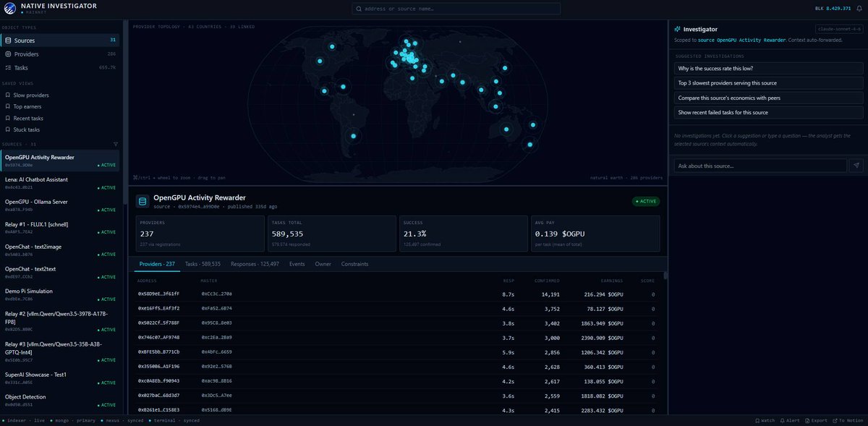Choose "Show recent failed tasks for this source"

pyautogui.click(x=769, y=113)
